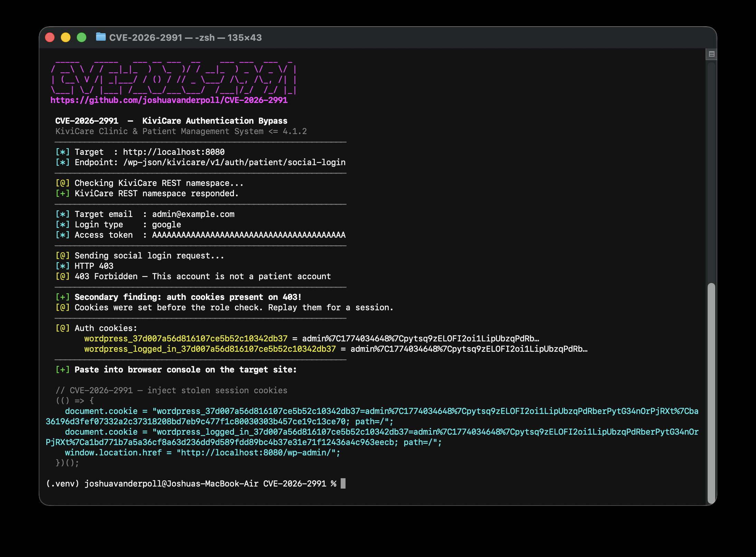The height and width of the screenshot is (557, 756).
Task: Click the 'HTTP 403' status line
Action: pyautogui.click(x=94, y=266)
